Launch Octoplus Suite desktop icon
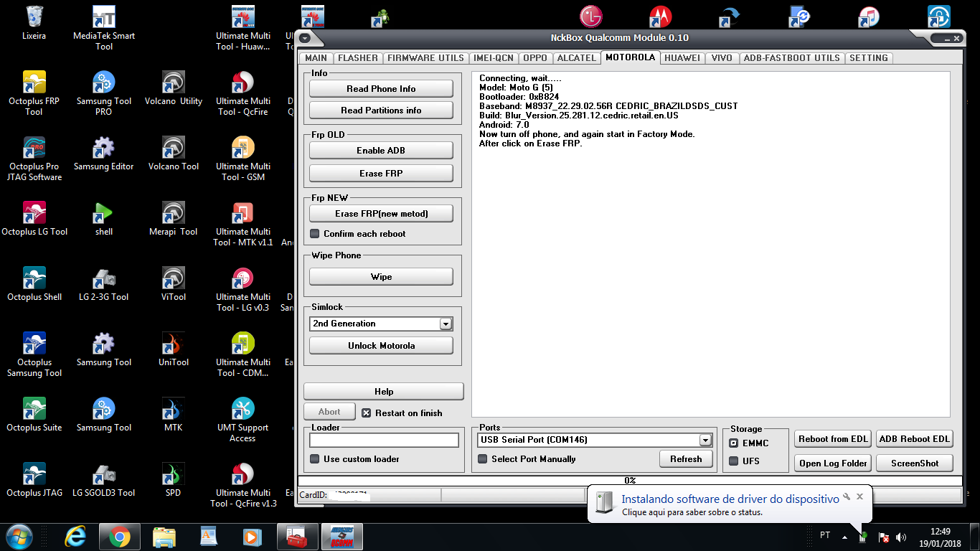The width and height of the screenshot is (980, 551). click(x=34, y=415)
